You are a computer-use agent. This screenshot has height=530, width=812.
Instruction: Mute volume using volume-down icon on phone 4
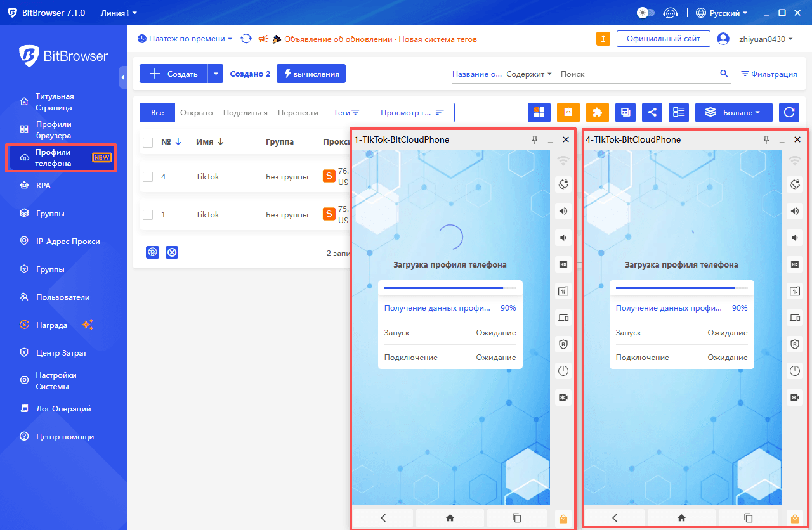click(795, 237)
